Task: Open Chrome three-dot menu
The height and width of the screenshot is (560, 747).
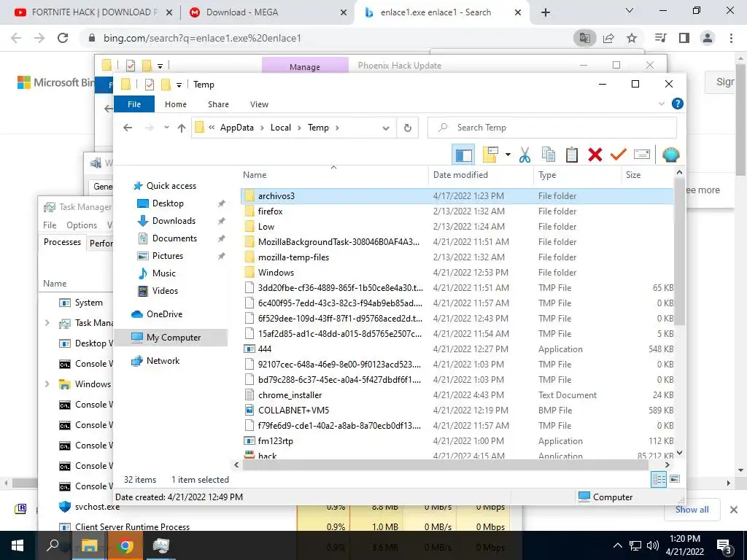Action: click(731, 38)
